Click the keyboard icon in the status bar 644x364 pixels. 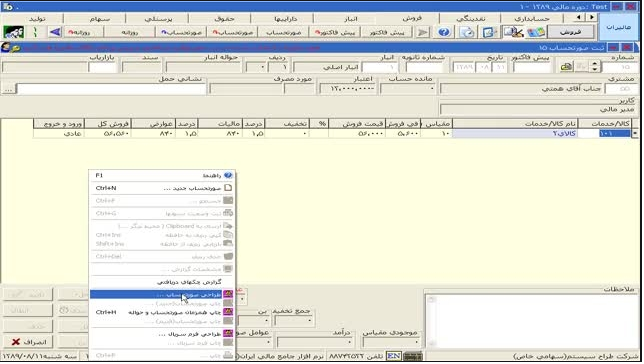(413, 356)
